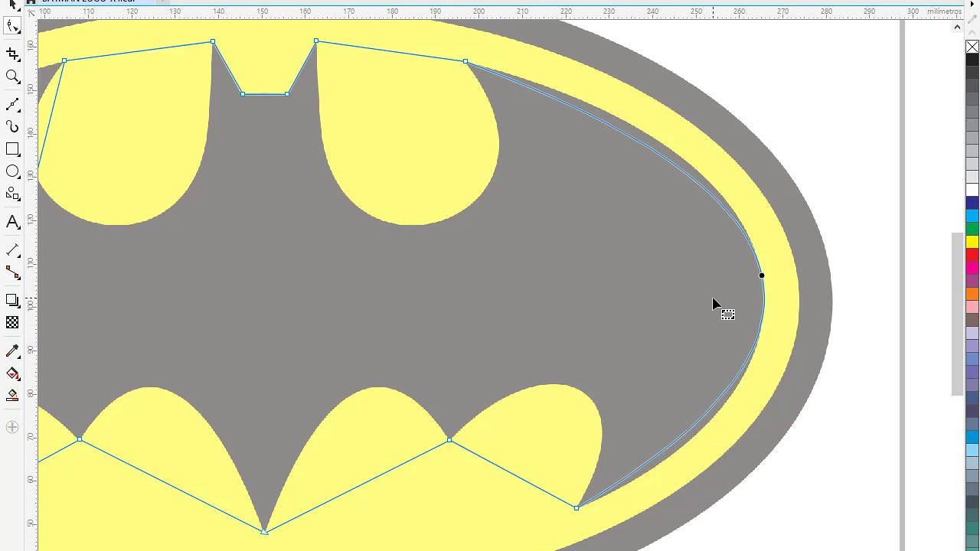
Task: Select the triangle start node at bat tail
Action: [264, 531]
